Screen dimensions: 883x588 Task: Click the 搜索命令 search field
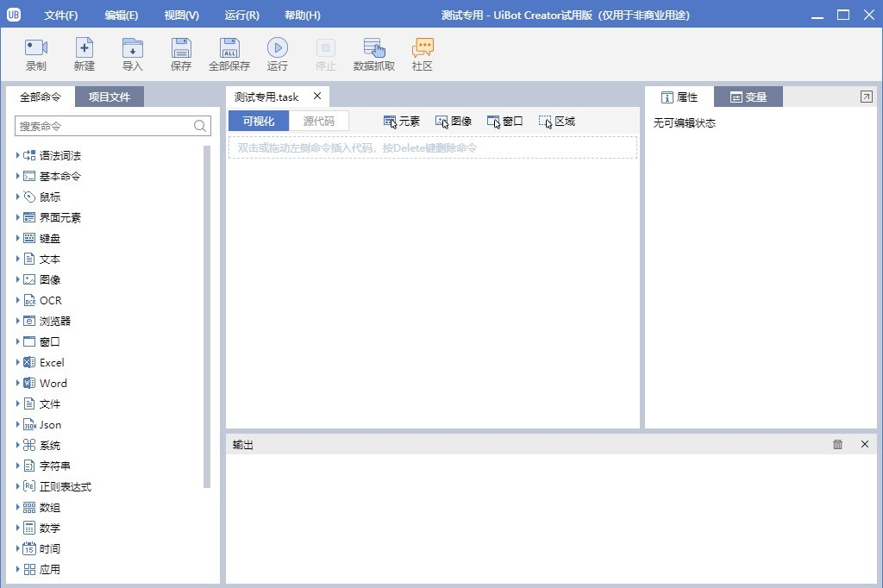tap(113, 126)
